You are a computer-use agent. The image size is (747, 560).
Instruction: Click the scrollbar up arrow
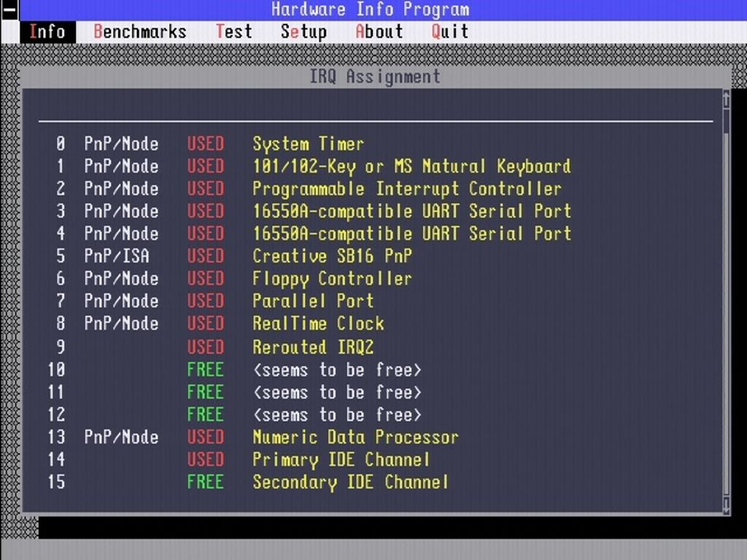tap(726, 99)
